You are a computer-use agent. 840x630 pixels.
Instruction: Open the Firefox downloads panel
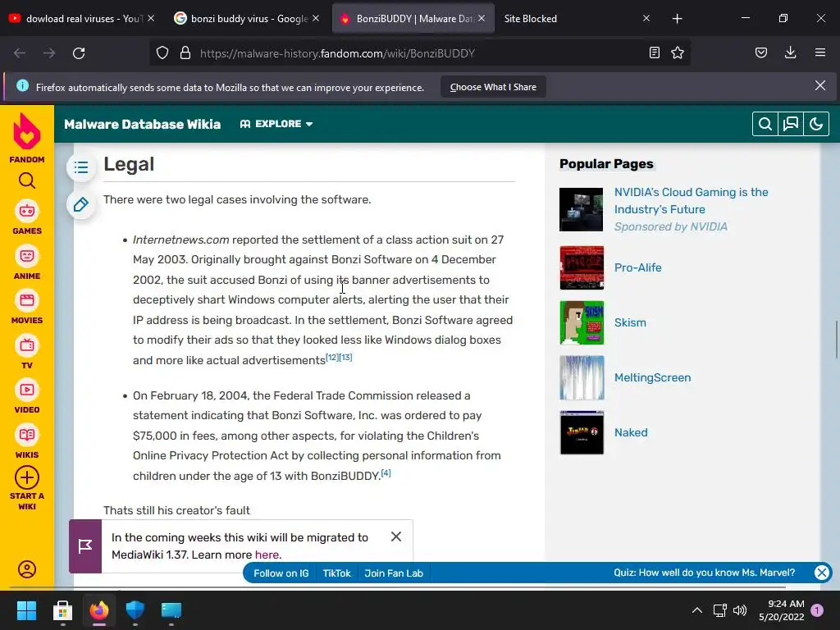tap(790, 53)
